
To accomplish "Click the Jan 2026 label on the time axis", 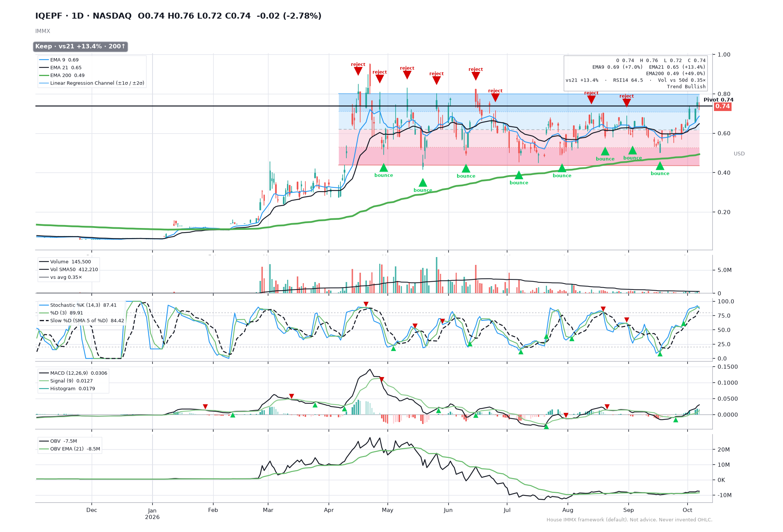I will [152, 514].
